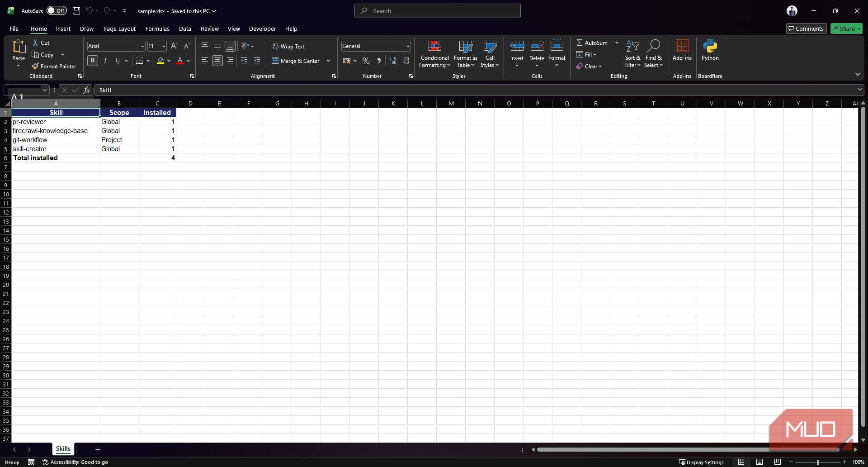Viewport: 868px width, 467px height.
Task: Click Merge & Center button
Action: pos(296,61)
